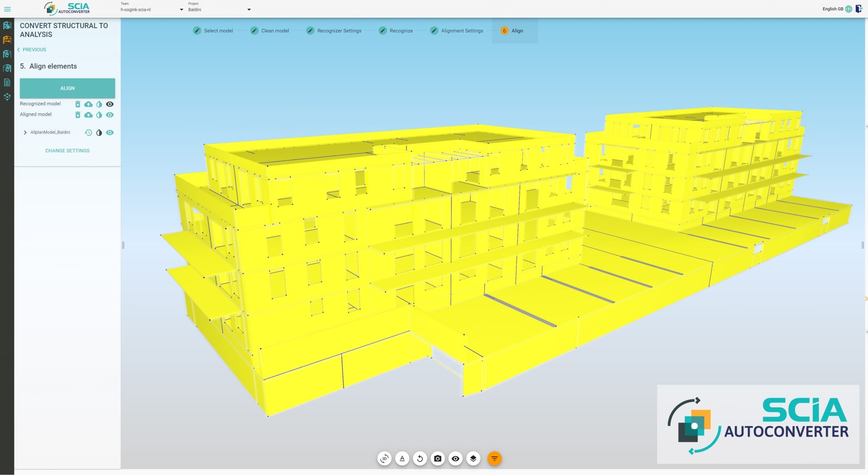Hide the Aligned model with eye icon
Screen dimensions: 868x475
(110, 115)
